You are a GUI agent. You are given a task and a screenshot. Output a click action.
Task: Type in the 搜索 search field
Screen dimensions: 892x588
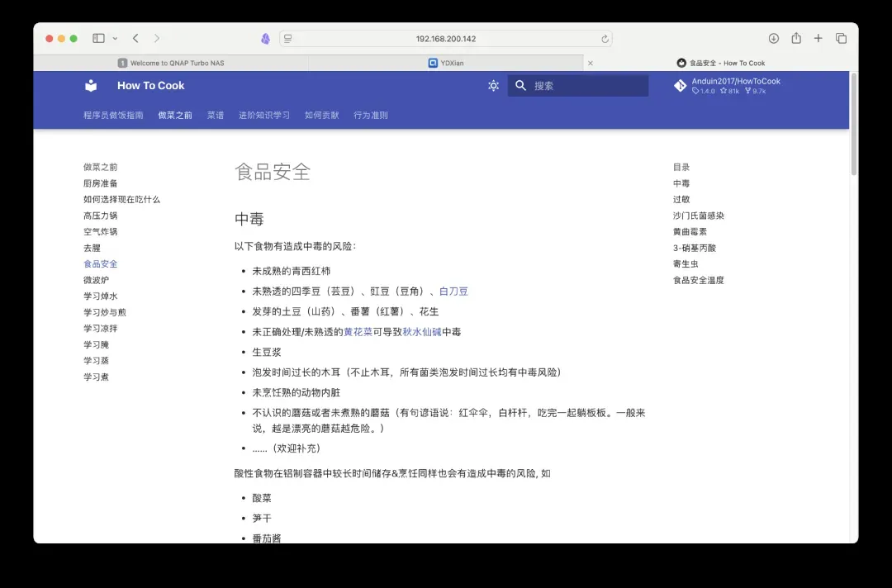[586, 86]
